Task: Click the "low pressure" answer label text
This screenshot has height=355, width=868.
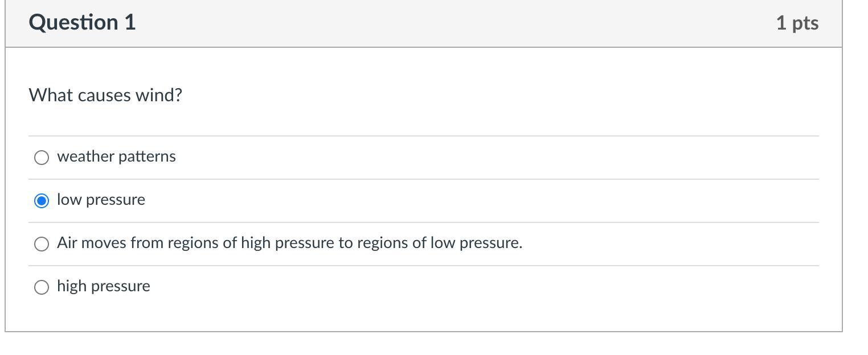Action: coord(101,200)
